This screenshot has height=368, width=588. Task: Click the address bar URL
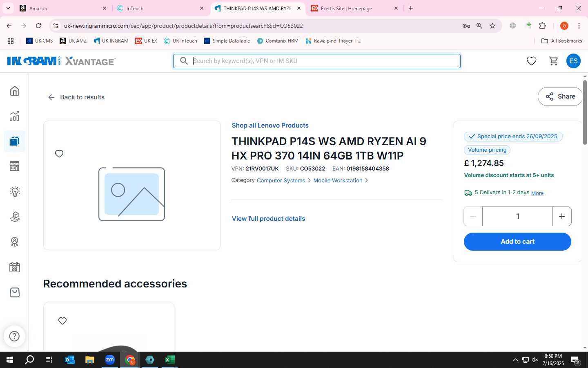coord(183,26)
